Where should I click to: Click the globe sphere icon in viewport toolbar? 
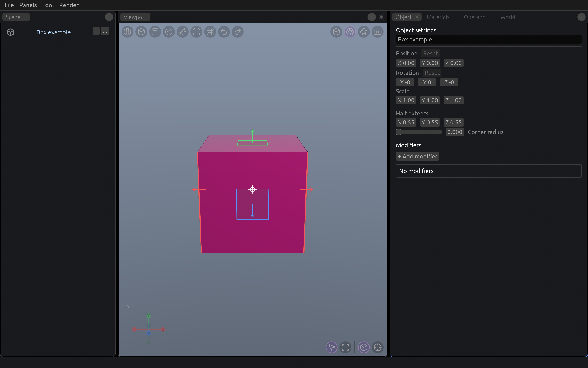(127, 32)
